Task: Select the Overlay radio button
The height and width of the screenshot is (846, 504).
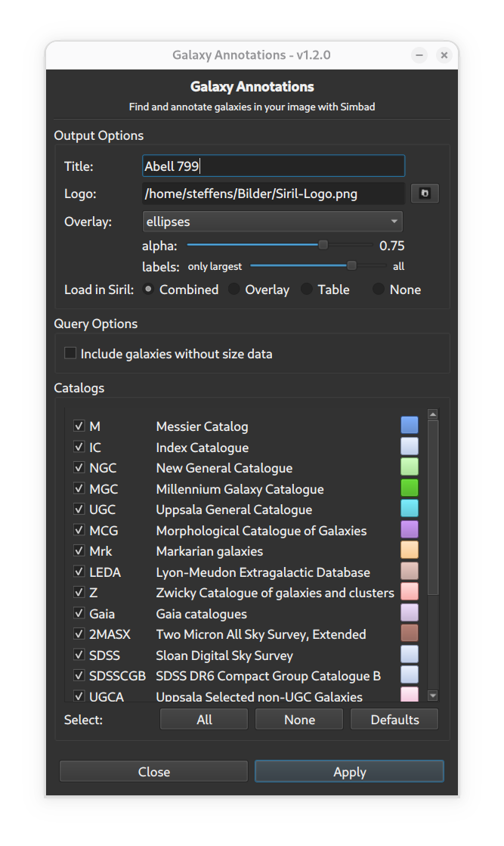Action: pos(234,290)
